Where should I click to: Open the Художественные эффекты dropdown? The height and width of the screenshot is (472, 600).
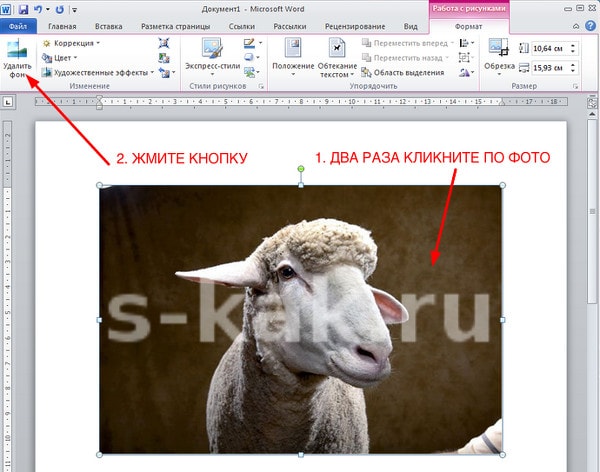click(152, 72)
